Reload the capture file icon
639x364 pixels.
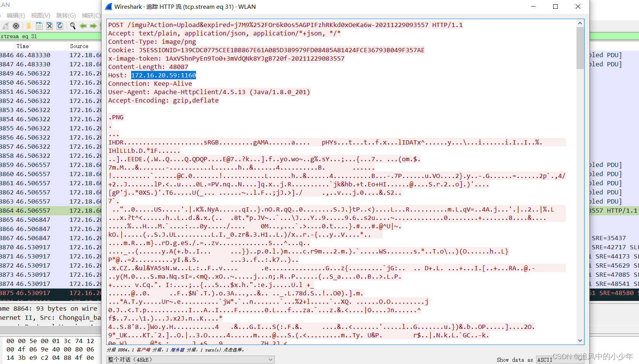60,26
